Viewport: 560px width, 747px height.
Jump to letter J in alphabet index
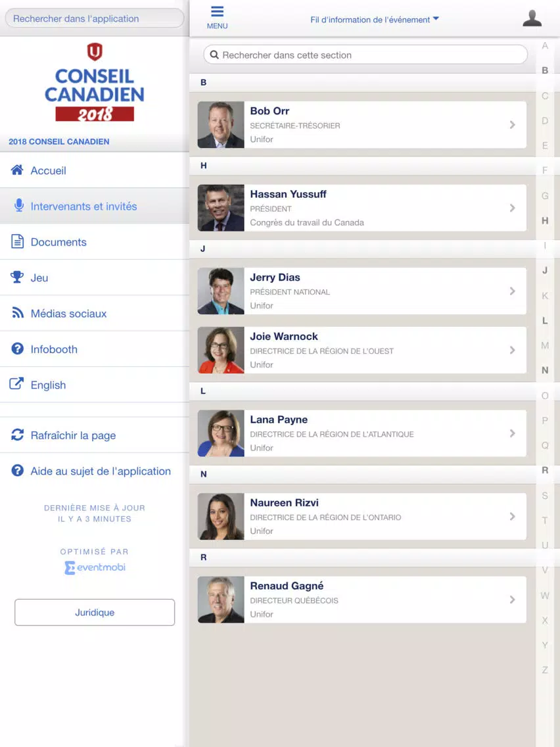click(545, 270)
